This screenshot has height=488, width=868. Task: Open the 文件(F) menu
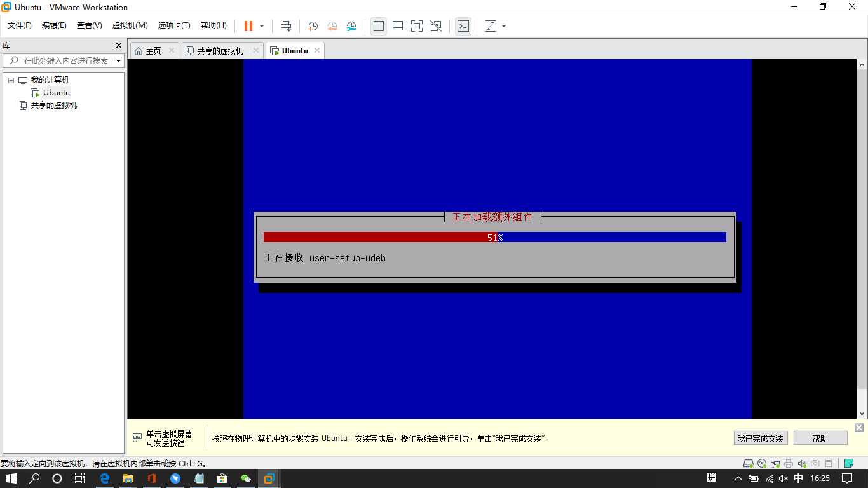[19, 25]
